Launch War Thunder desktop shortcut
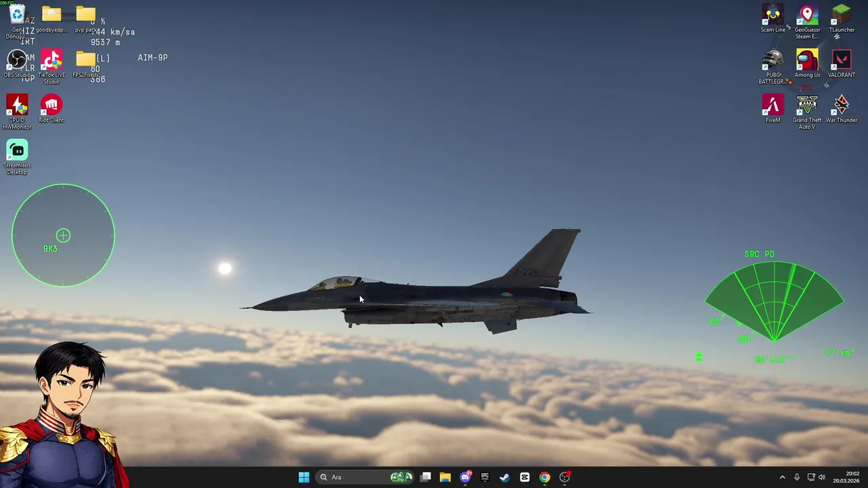 pyautogui.click(x=842, y=108)
